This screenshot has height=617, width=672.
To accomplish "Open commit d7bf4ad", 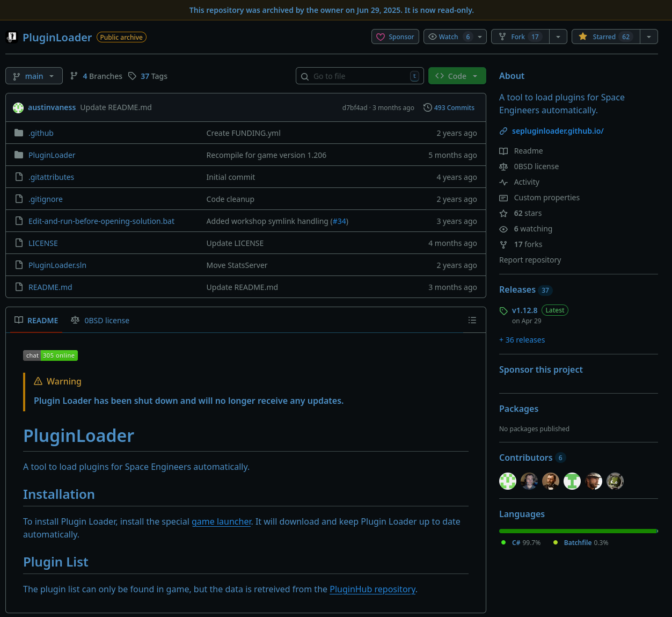I will click(x=355, y=107).
